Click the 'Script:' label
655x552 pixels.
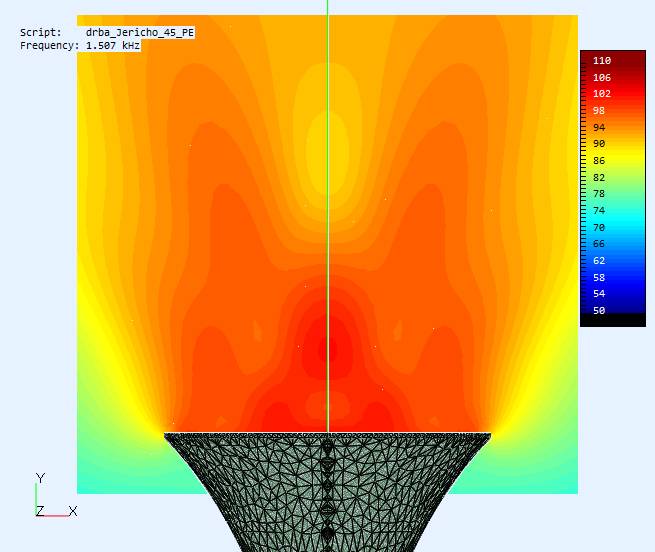(x=41, y=33)
